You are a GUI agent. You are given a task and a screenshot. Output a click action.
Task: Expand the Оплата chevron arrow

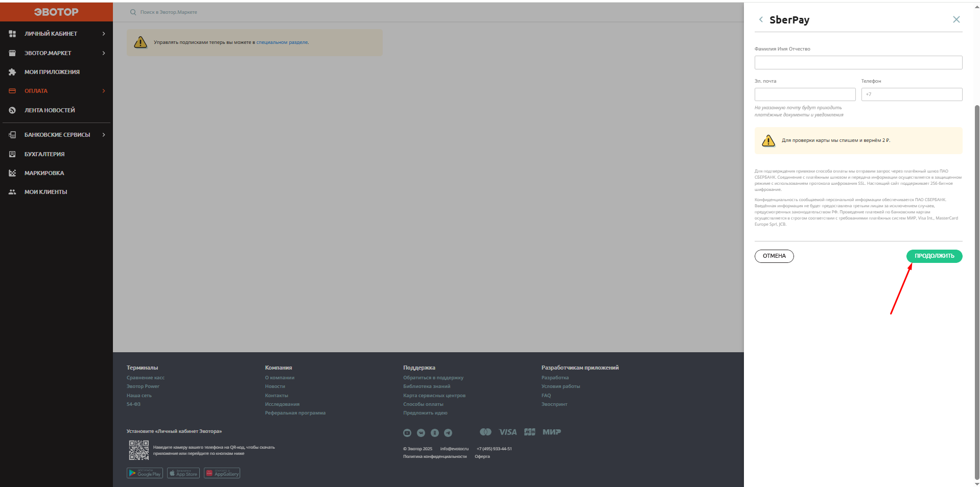tap(104, 91)
